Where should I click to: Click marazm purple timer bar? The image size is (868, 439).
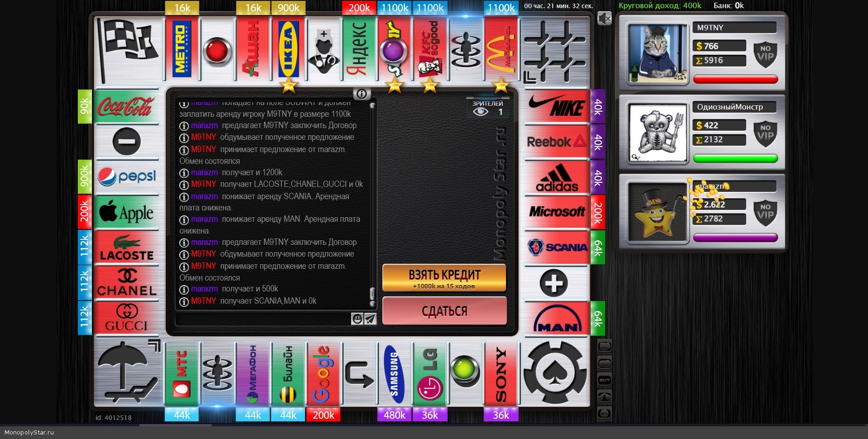(735, 238)
